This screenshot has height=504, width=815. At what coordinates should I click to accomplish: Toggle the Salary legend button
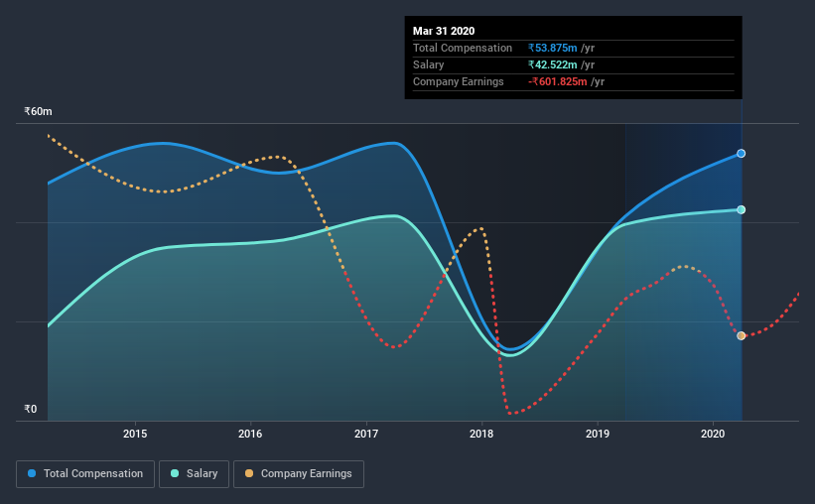(x=194, y=474)
